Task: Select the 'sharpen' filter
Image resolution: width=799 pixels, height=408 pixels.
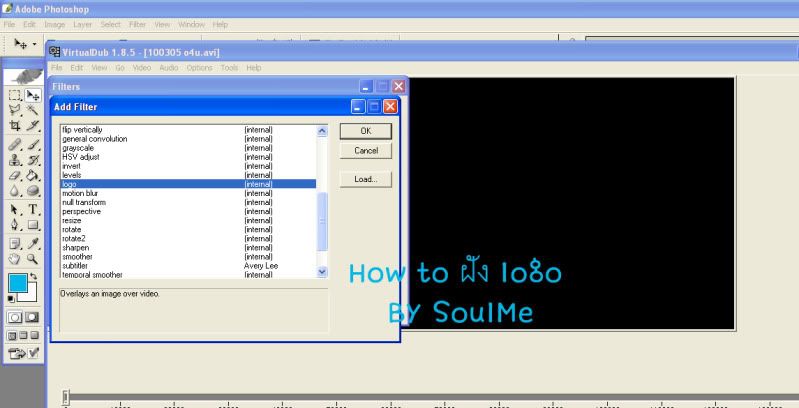Action: [x=188, y=248]
